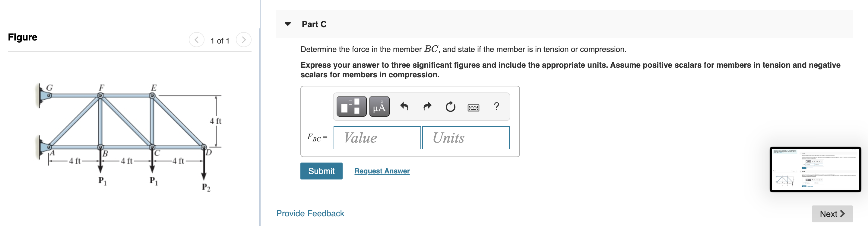Open the on-screen keyboard icon
This screenshot has width=868, height=226.
[x=473, y=107]
